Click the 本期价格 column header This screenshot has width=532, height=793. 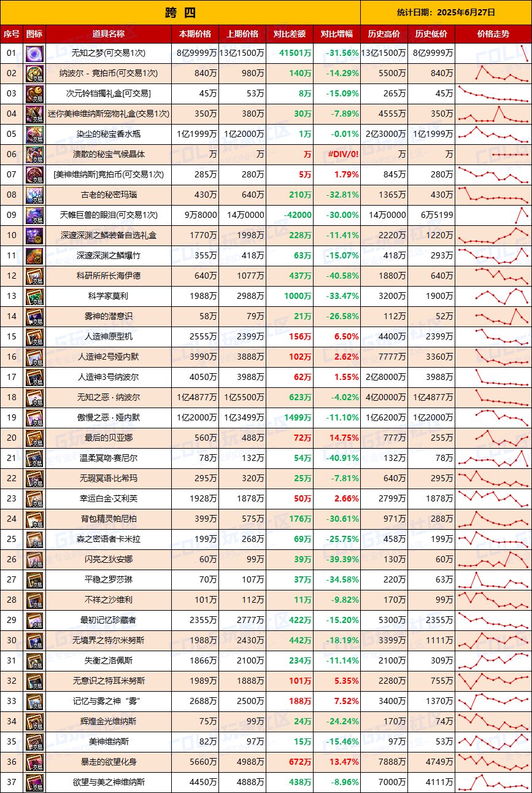coord(195,34)
